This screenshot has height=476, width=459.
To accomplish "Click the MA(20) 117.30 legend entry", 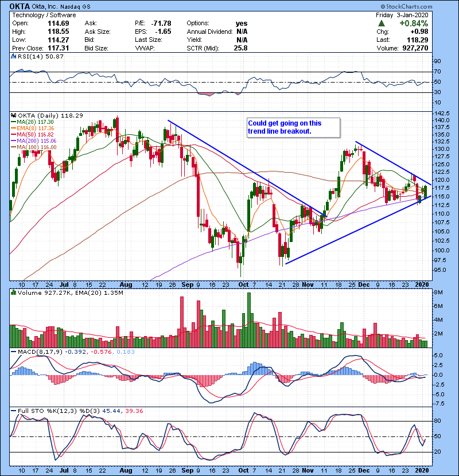I will (x=35, y=122).
